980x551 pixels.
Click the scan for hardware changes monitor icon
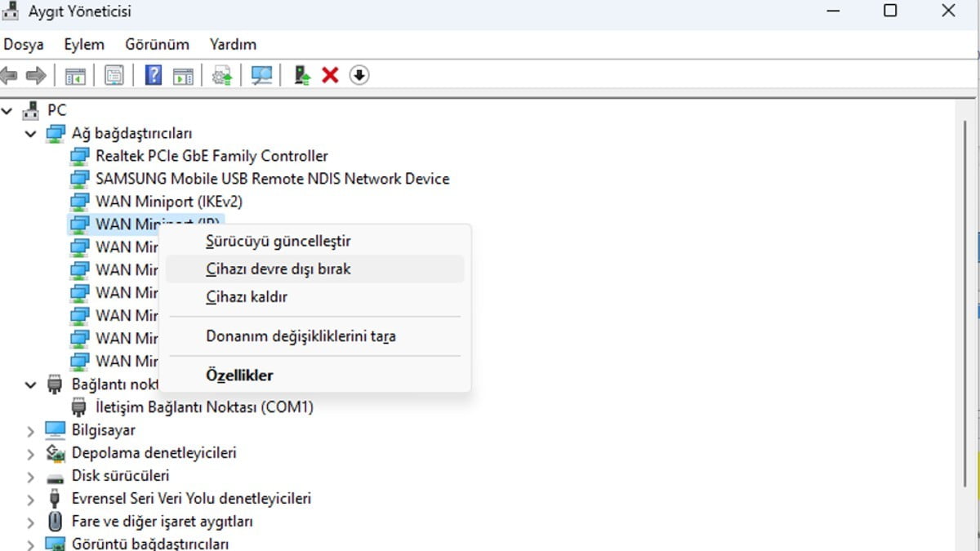pyautogui.click(x=262, y=76)
